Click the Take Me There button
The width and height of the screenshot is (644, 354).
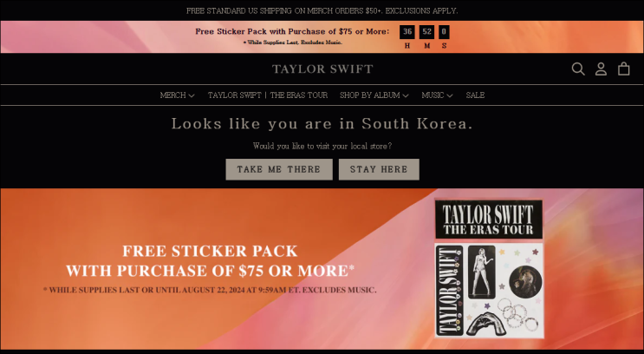(x=279, y=169)
